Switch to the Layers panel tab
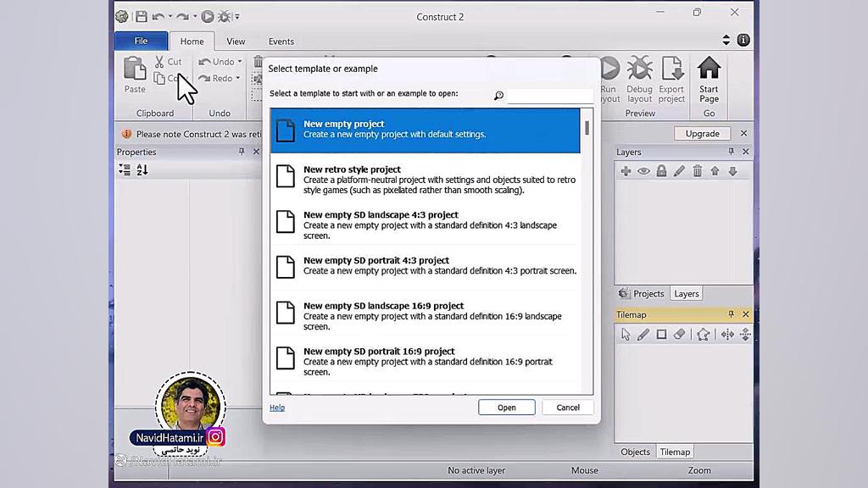This screenshot has width=868, height=488. tap(687, 293)
